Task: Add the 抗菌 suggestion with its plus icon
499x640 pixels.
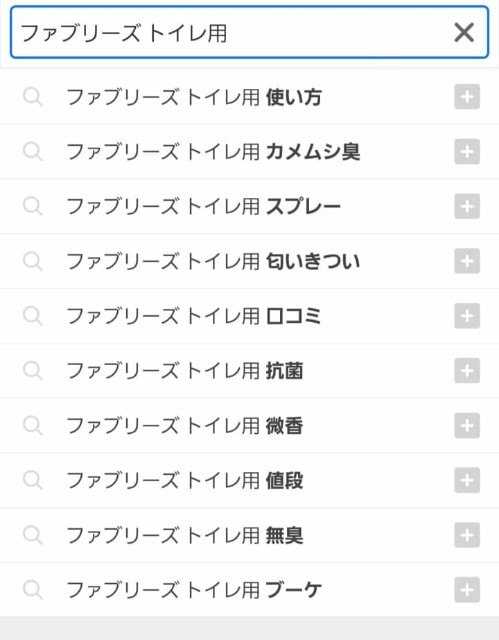Action: (467, 371)
